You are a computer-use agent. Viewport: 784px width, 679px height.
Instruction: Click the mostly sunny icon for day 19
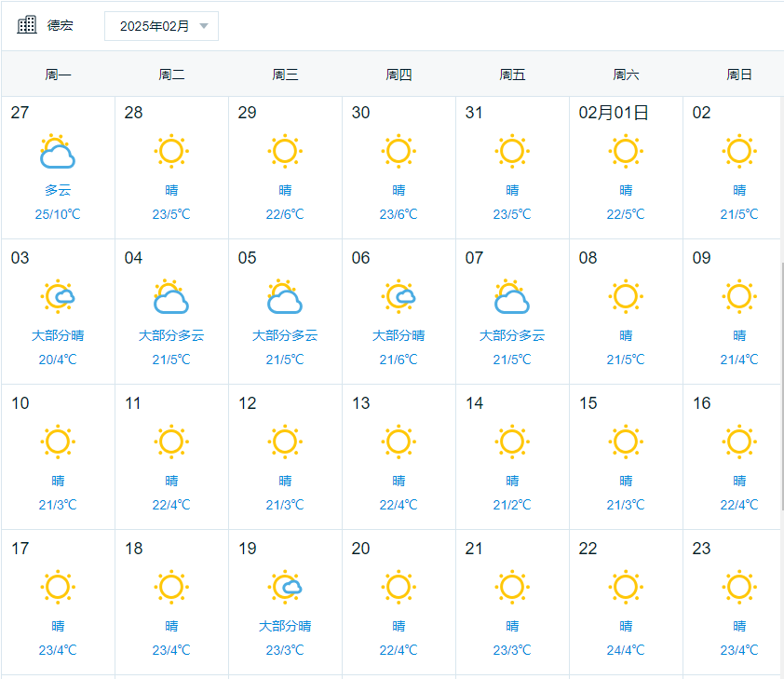(x=285, y=587)
